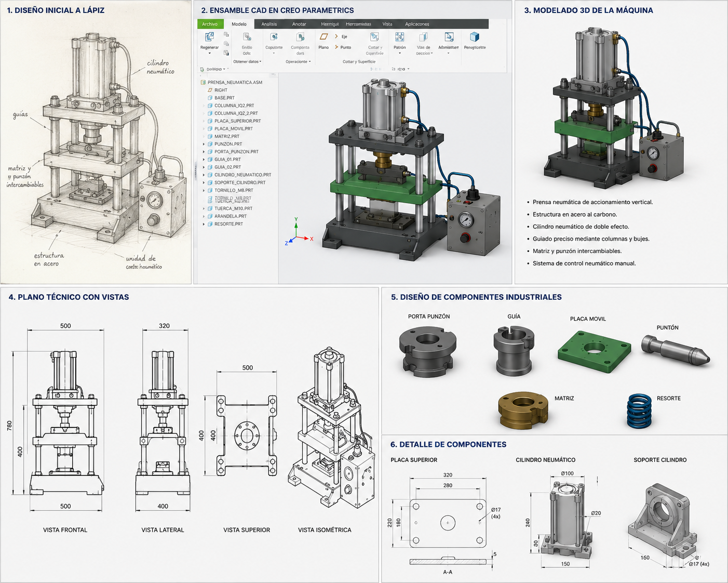Click the blue cube icon at ribbon end
The width and height of the screenshot is (728, 583).
tap(475, 37)
